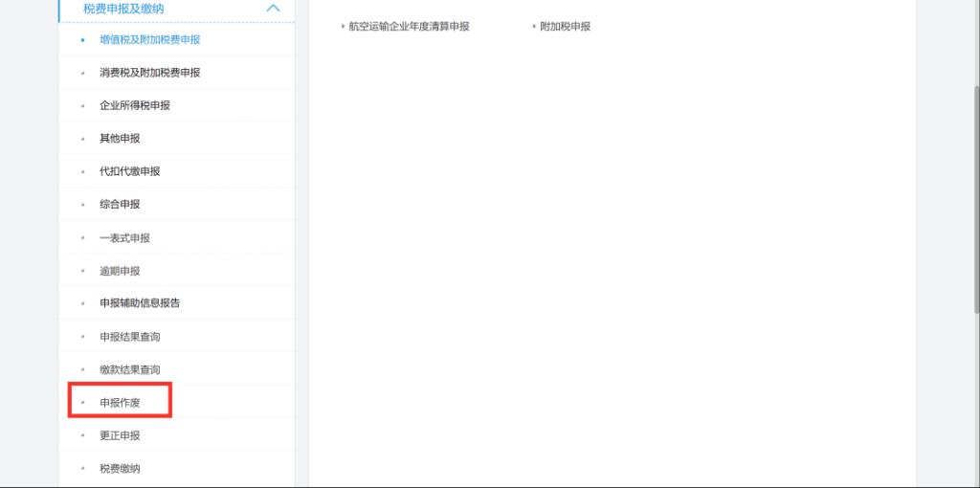
Task: Go to 企业所得税申报
Action: [135, 105]
